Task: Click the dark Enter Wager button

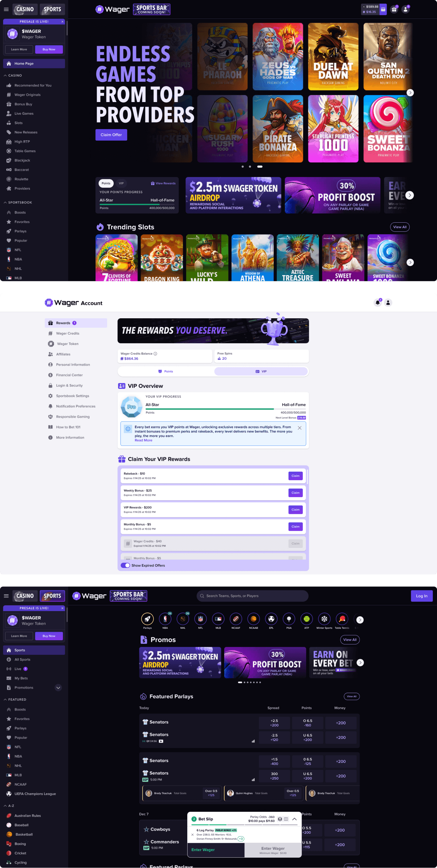Action: click(x=216, y=850)
